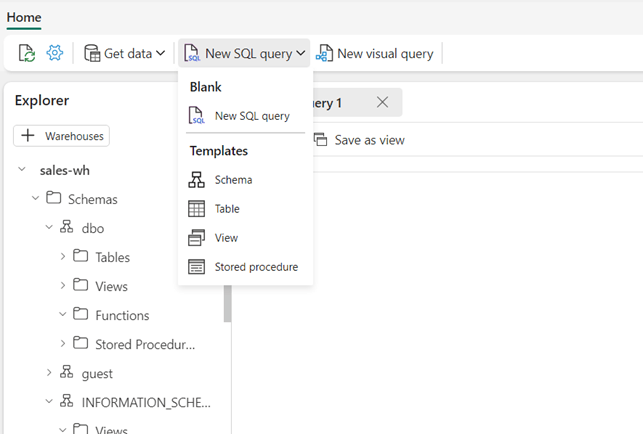Viewport: 643px width, 434px height.
Task: Click the New visual query icon
Action: [325, 53]
